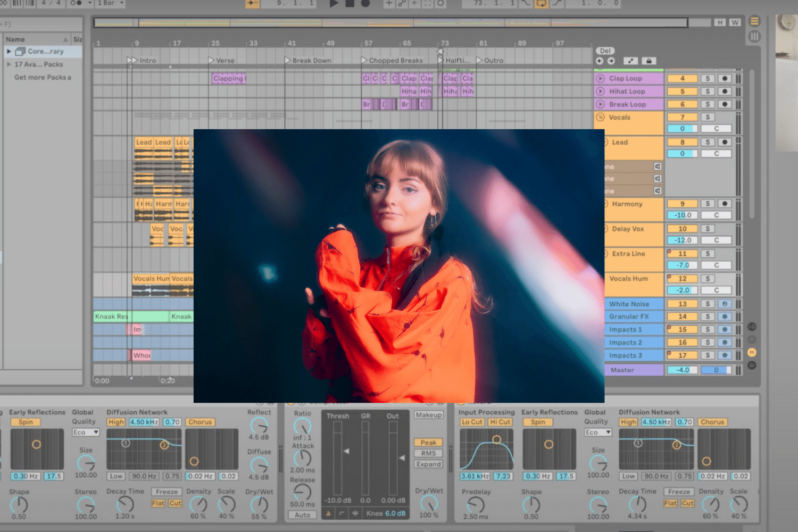The image size is (798, 532).
Task: Click the Get more Packs link
Action: coord(43,78)
